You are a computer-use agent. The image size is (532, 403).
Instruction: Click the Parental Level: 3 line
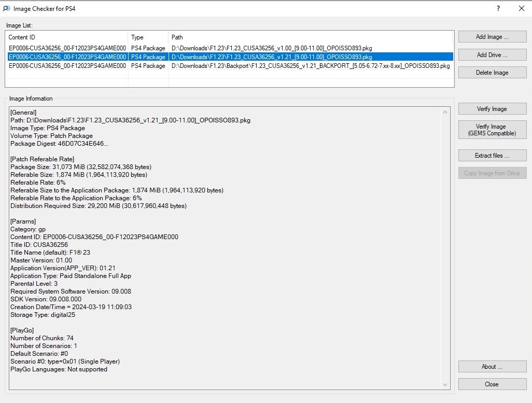coord(34,284)
